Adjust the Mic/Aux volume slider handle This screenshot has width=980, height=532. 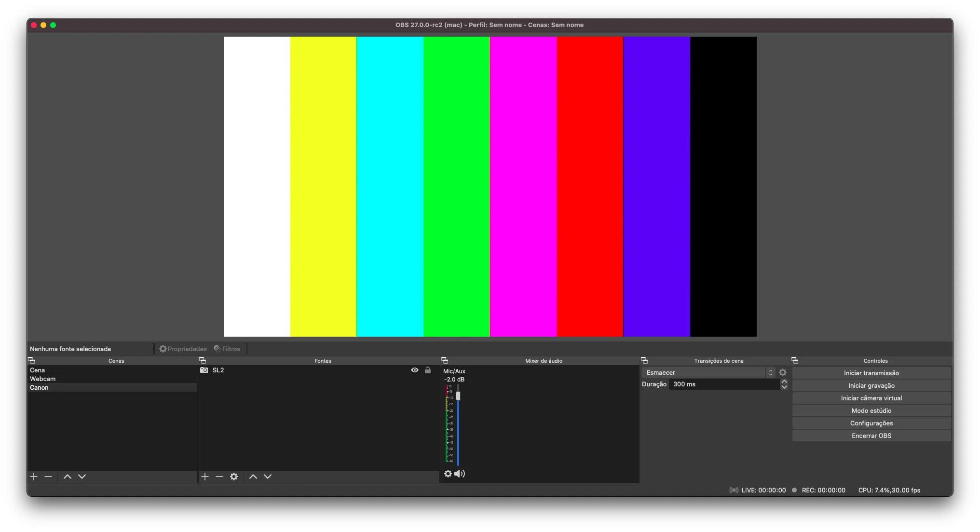(x=458, y=396)
